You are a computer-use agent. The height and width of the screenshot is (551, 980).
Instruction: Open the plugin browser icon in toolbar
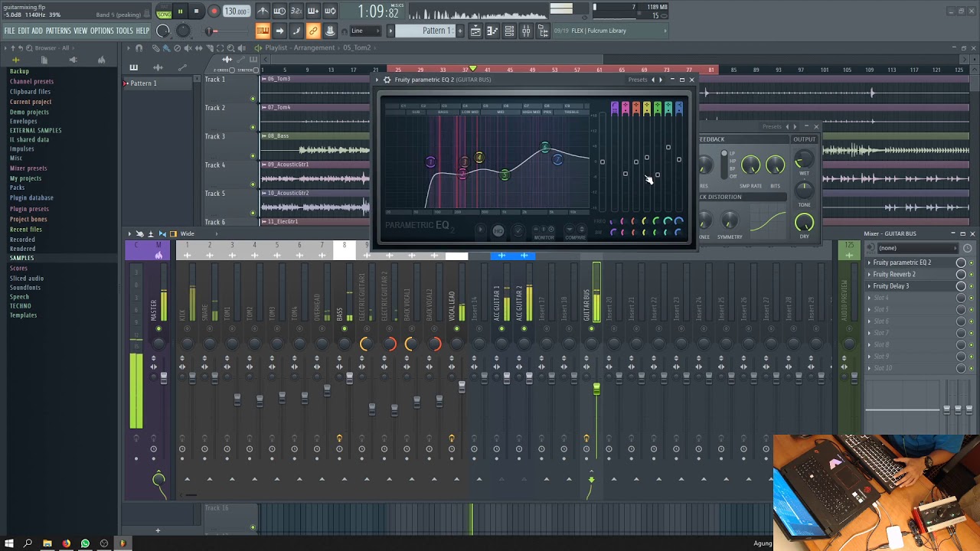click(543, 31)
